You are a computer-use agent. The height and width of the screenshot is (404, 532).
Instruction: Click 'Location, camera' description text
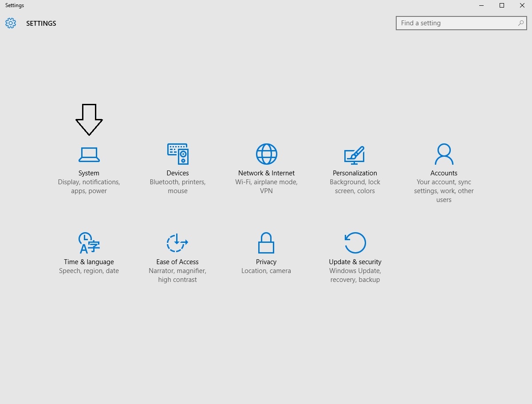pyautogui.click(x=266, y=271)
